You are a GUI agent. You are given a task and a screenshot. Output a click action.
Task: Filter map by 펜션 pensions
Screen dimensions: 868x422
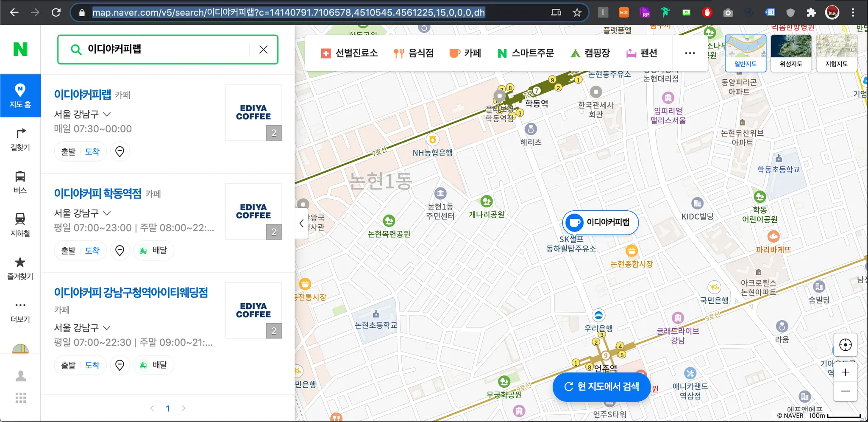point(642,53)
